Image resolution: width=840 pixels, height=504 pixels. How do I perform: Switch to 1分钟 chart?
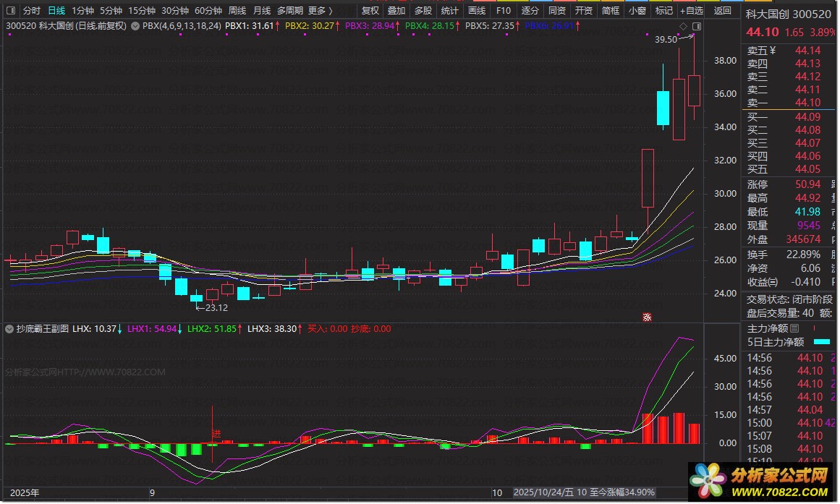(82, 10)
